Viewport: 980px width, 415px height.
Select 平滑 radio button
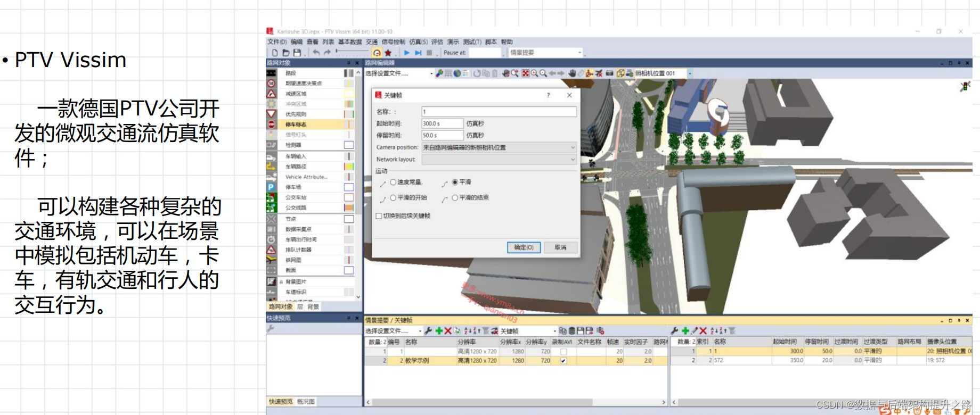pyautogui.click(x=455, y=182)
